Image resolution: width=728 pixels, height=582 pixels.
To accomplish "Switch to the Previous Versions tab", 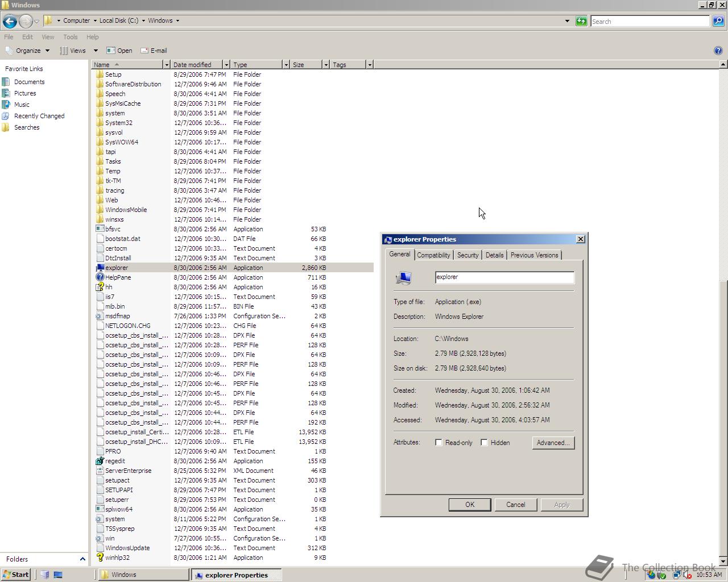I will point(534,255).
